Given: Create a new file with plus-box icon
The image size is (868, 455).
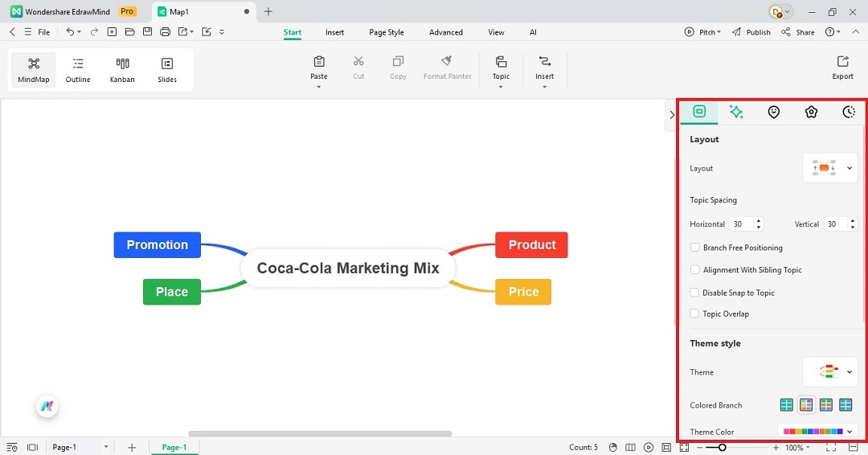Looking at the screenshot, I should pos(112,32).
